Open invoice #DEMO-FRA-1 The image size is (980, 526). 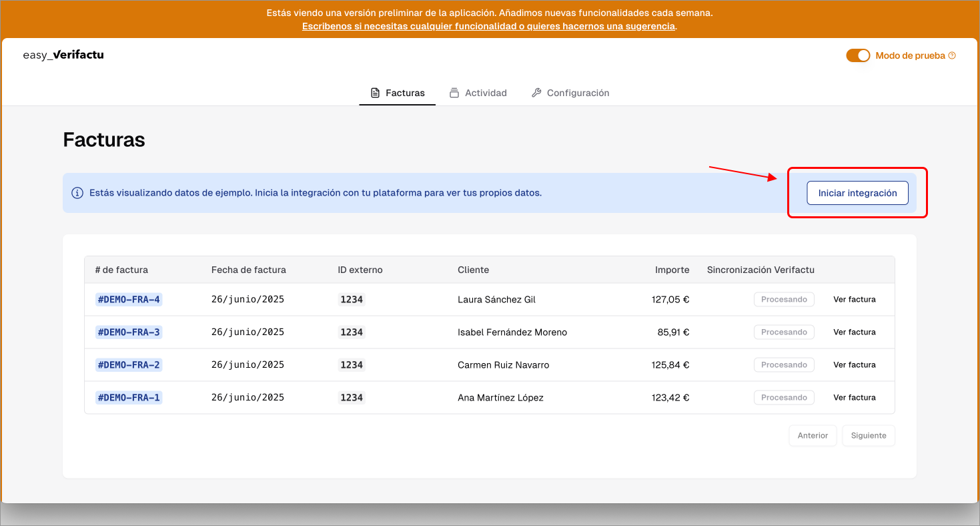(x=128, y=397)
